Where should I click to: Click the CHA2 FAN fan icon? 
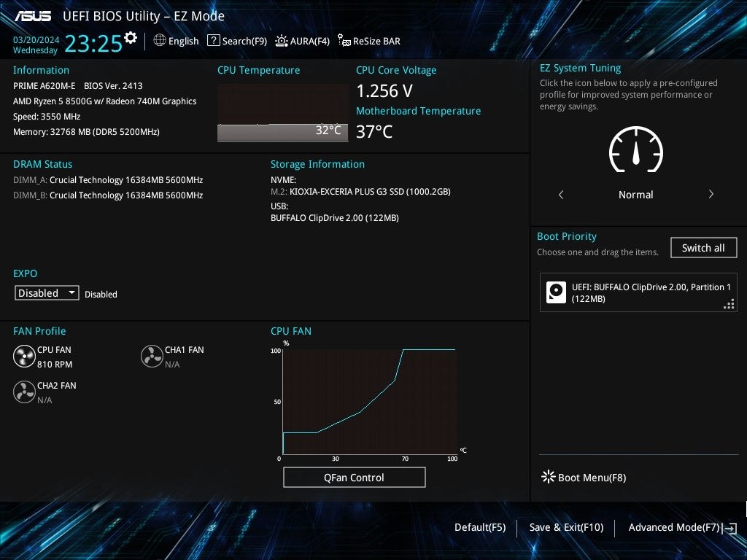click(x=24, y=392)
